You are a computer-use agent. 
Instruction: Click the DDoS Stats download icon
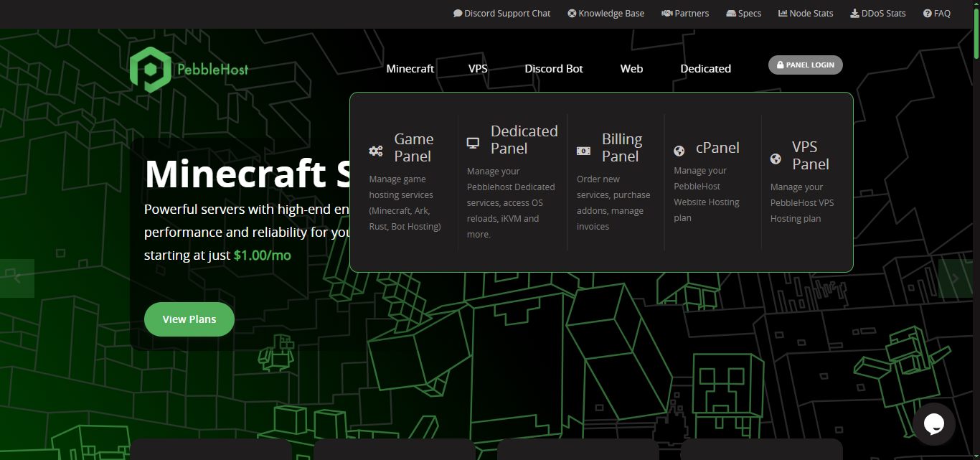tap(854, 13)
